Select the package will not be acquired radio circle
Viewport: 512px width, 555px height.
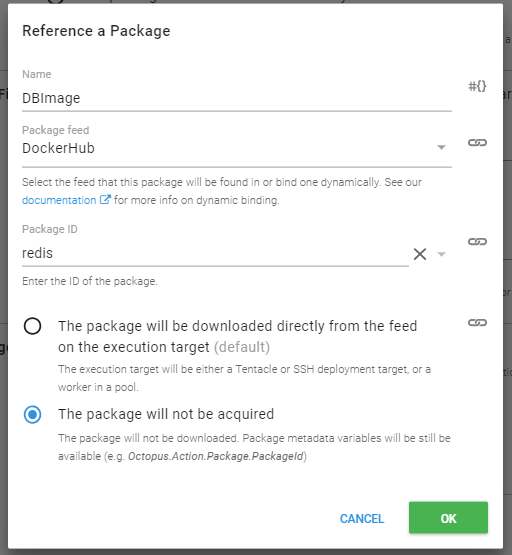pyautogui.click(x=33, y=414)
